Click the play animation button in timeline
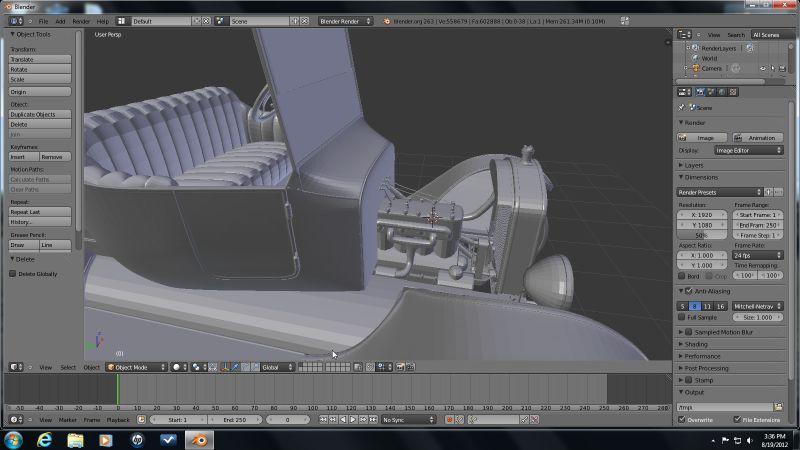Image resolution: width=800 pixels, height=450 pixels. (351, 420)
